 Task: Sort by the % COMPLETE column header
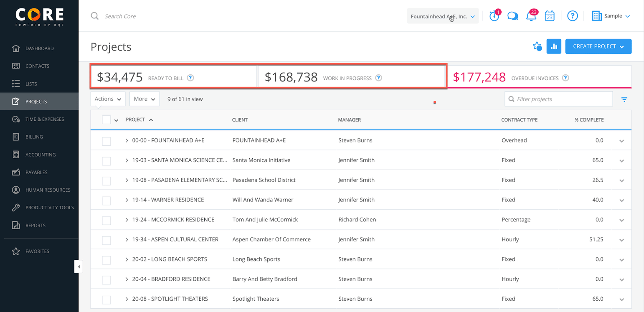[589, 120]
